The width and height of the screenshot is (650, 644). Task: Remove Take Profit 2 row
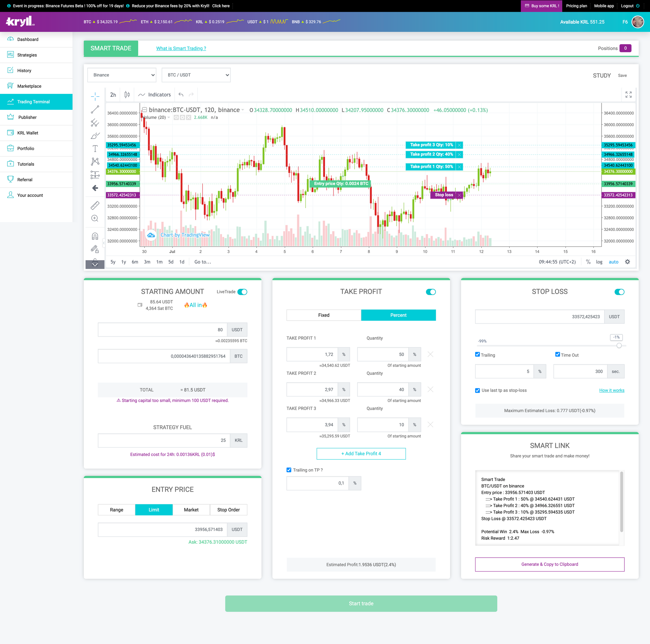click(x=430, y=390)
